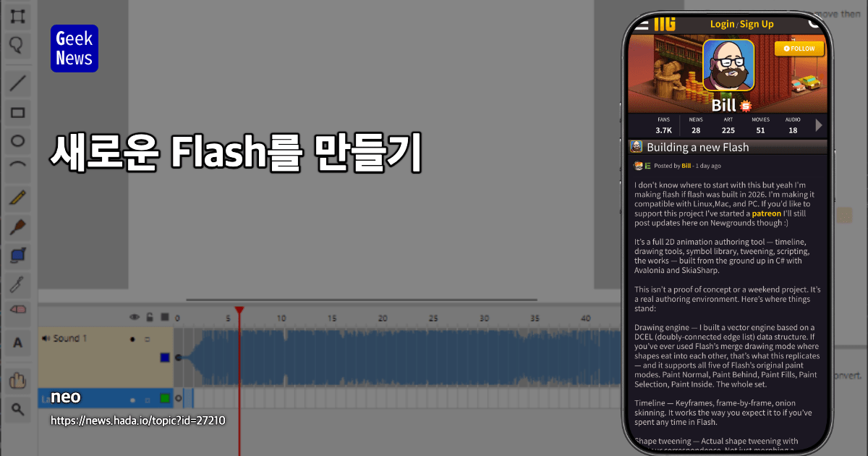Toggle outline view for the Sound 1 layer

148,339
